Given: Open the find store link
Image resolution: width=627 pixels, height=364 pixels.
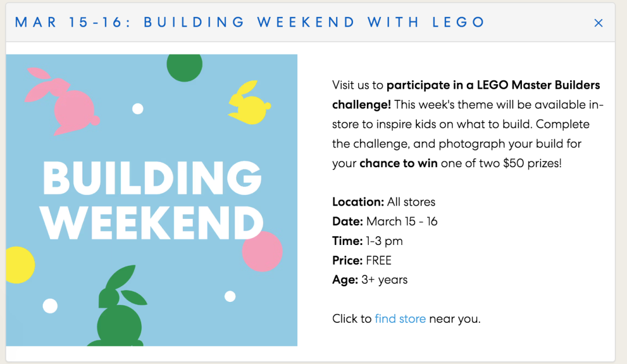Looking at the screenshot, I should 400,319.
